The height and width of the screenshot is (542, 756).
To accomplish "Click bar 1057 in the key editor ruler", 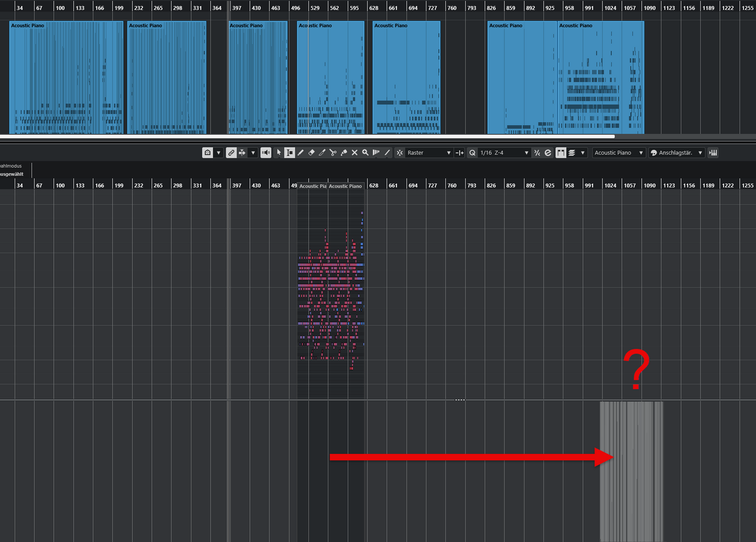I will click(x=630, y=185).
